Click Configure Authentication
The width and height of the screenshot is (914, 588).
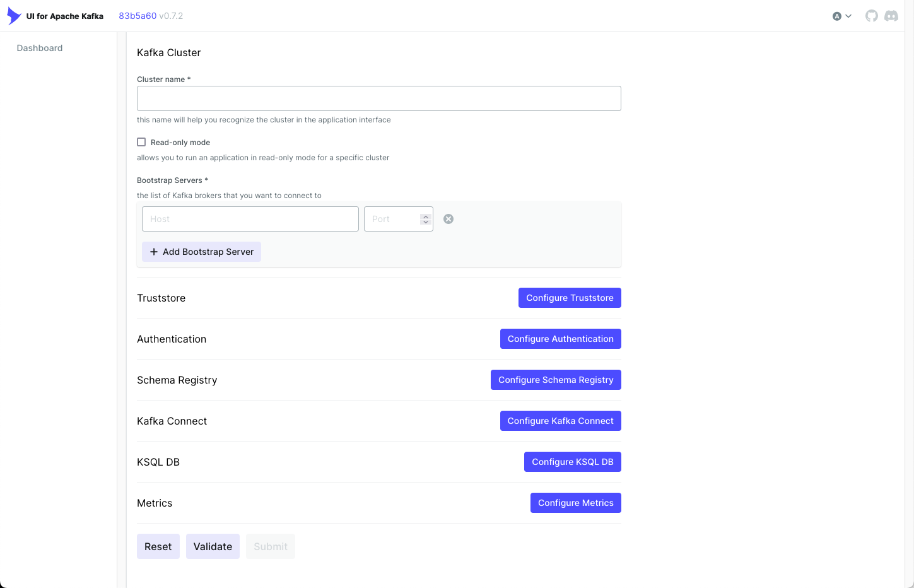pyautogui.click(x=561, y=339)
